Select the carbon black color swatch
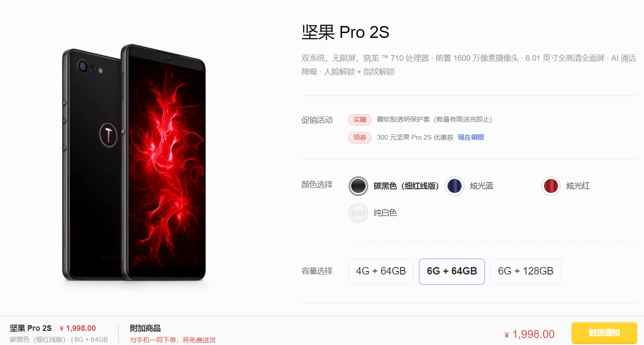644x345 pixels. 358,186
